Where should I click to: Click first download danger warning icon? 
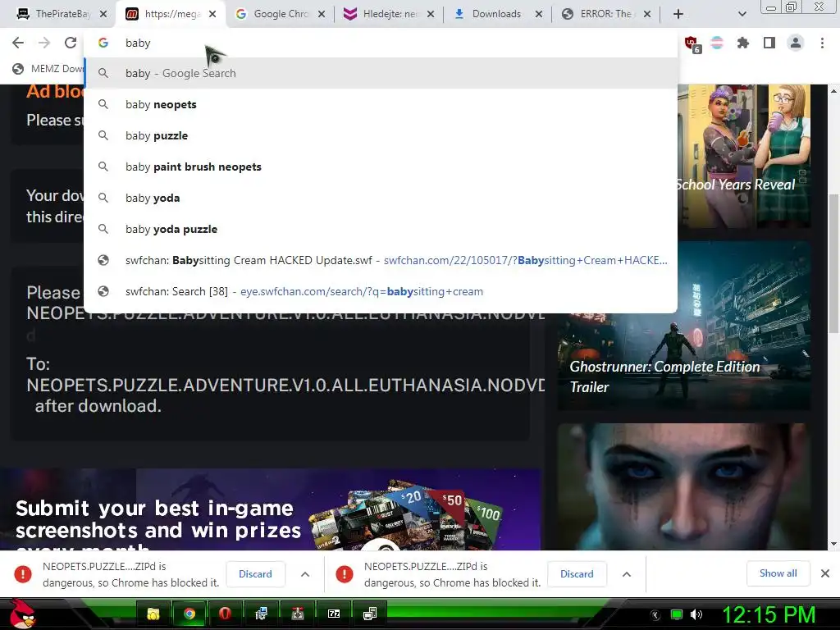[x=23, y=573]
